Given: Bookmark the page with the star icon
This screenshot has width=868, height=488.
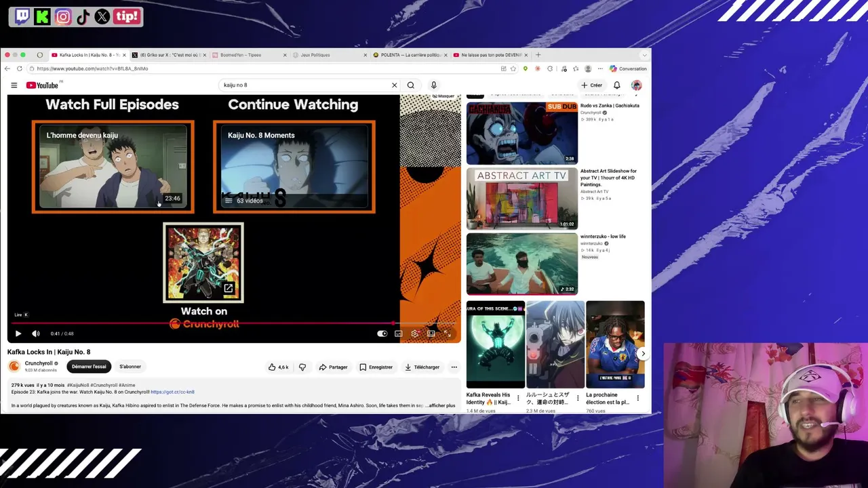Looking at the screenshot, I should 513,68.
